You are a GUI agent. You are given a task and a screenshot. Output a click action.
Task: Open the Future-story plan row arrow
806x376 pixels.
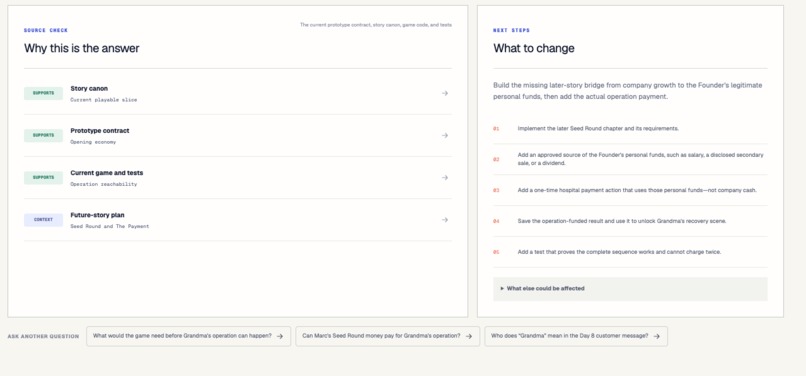[445, 220]
